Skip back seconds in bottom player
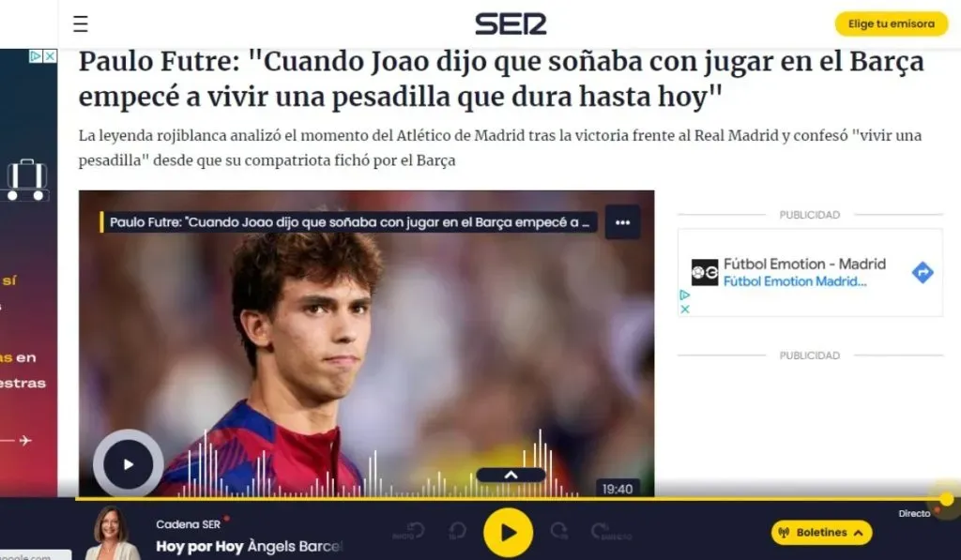This screenshot has width=961, height=560. click(x=457, y=531)
